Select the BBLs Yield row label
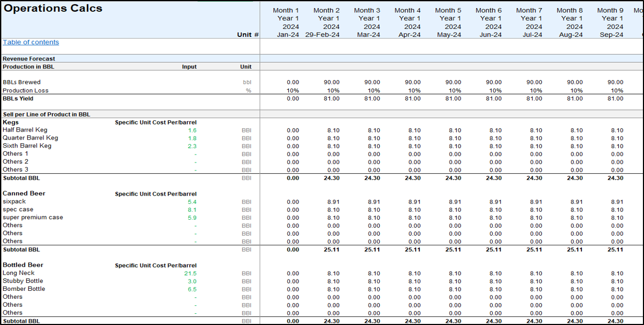The width and height of the screenshot is (644, 325). (x=18, y=98)
